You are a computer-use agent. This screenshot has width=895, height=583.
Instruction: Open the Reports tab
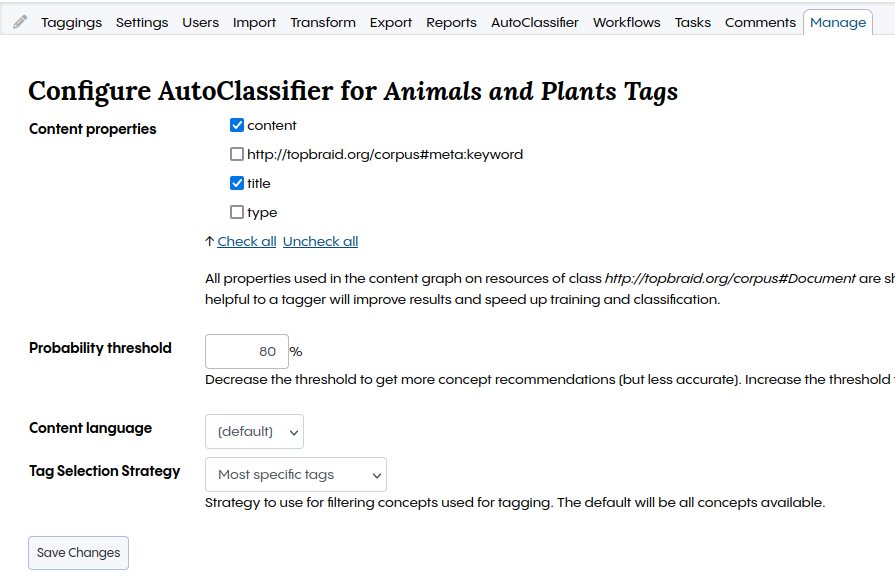(x=451, y=21)
